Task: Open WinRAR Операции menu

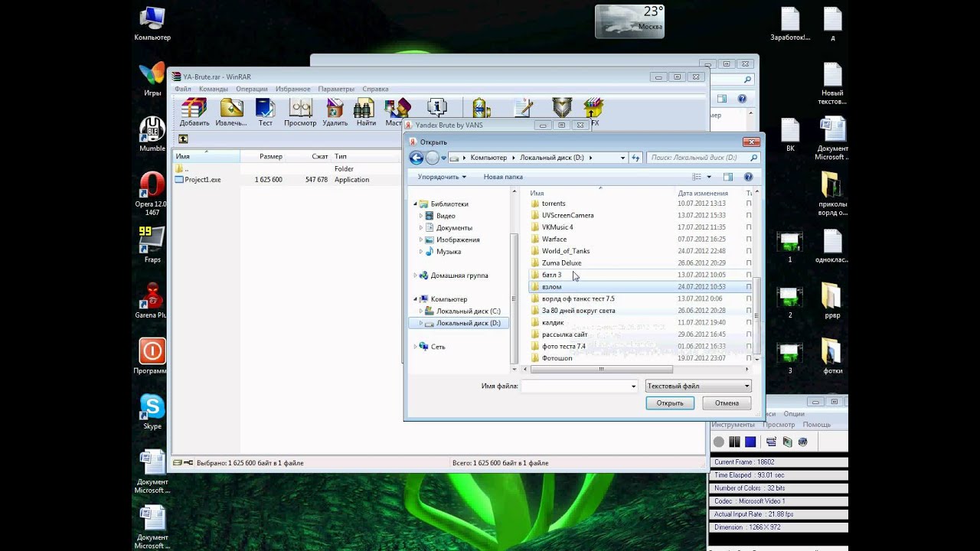Action: click(x=252, y=89)
